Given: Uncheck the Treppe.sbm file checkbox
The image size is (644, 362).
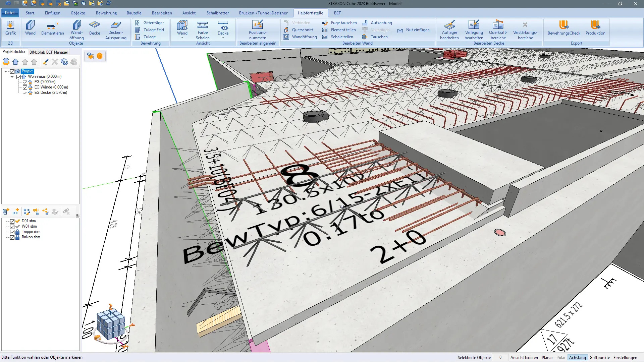Looking at the screenshot, I should [12, 232].
